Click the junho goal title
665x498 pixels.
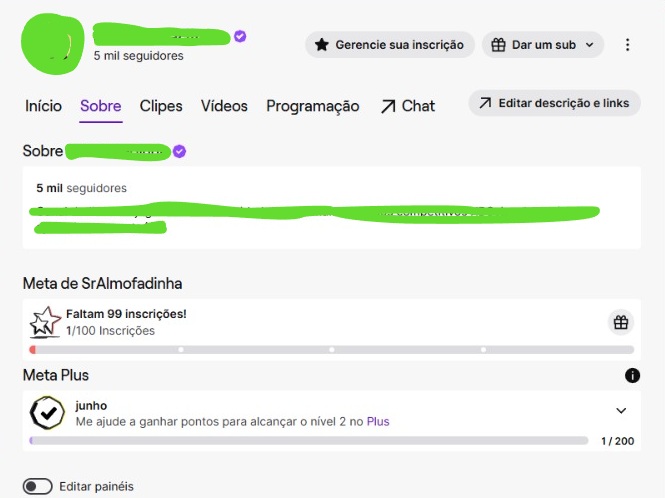tap(91, 406)
